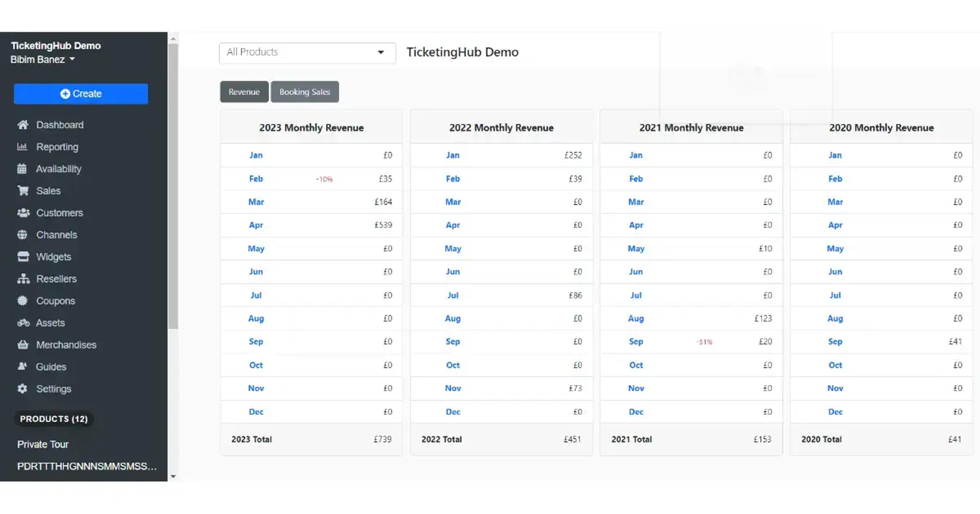Click the £164 value for Mar 2023
Viewport: 980px width, 514px height.
pyautogui.click(x=383, y=202)
